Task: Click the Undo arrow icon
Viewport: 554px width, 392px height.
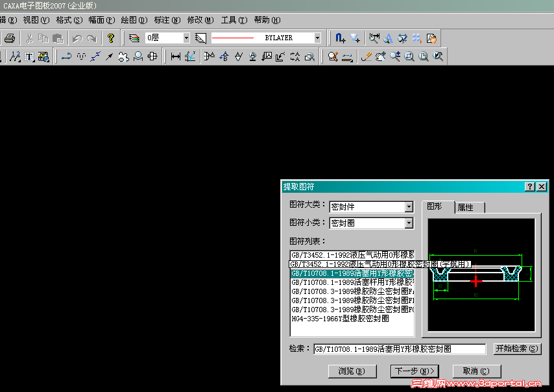Action: tap(77, 38)
